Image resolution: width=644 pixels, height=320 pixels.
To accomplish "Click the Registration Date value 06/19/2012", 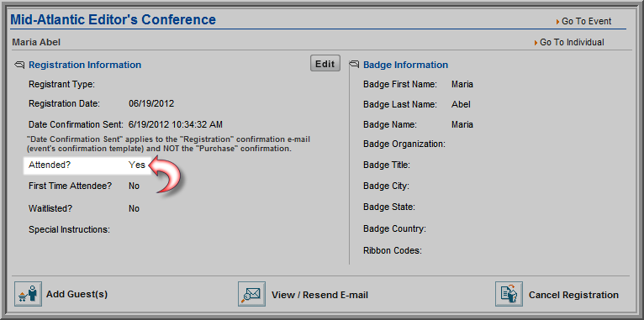I will pos(151,104).
